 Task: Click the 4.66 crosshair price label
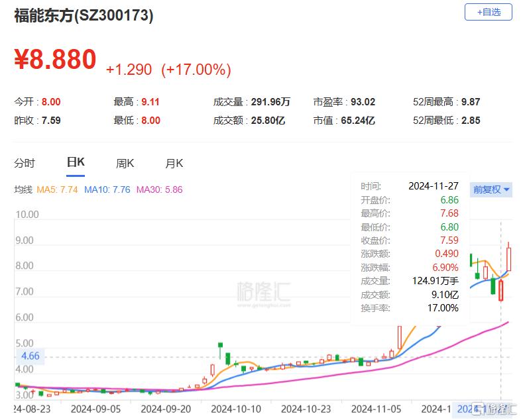pos(30,356)
